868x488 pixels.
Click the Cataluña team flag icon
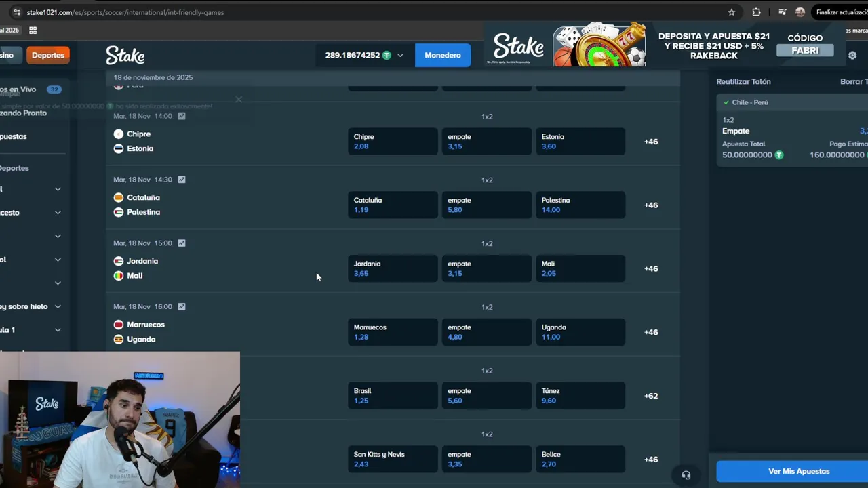pyautogui.click(x=119, y=197)
